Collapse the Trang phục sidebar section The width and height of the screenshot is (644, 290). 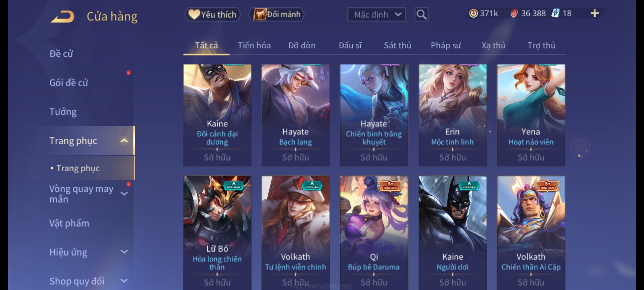point(124,141)
